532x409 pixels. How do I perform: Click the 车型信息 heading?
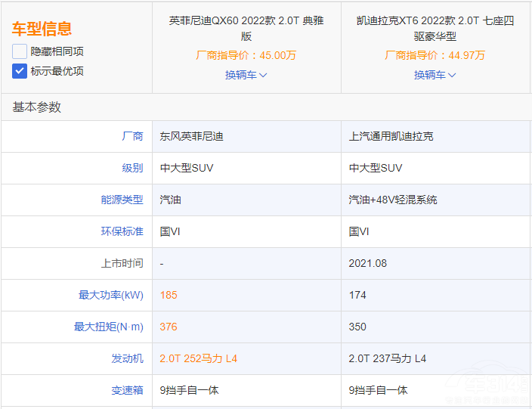(x=42, y=29)
